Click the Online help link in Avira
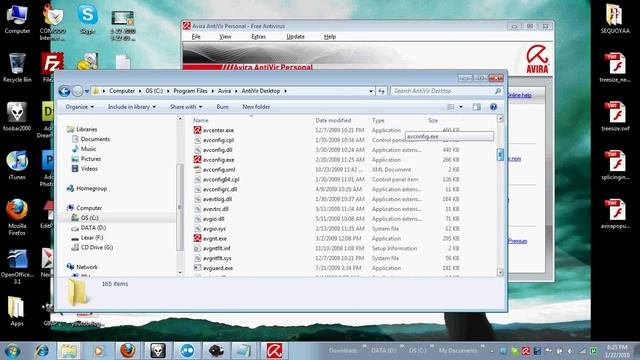Screen dimensions: 640x360 click(519, 95)
